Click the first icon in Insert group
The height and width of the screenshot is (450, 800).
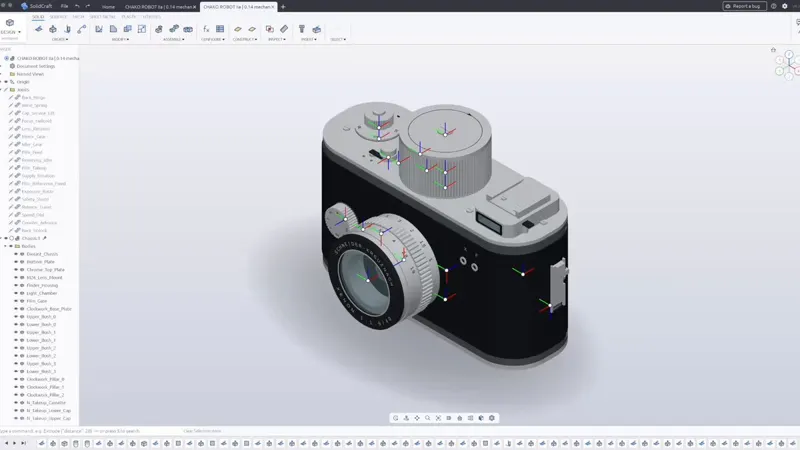point(302,29)
